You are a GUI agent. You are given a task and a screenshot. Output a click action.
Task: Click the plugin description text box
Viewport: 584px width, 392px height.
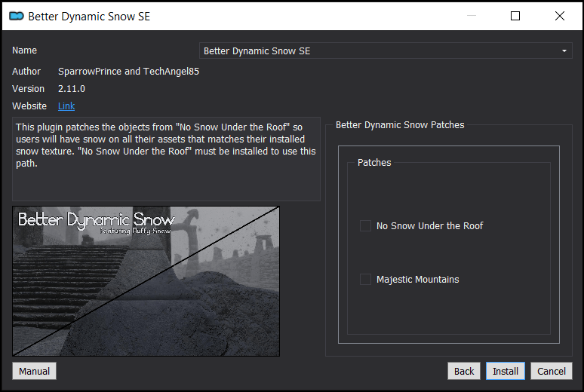pyautogui.click(x=166, y=159)
